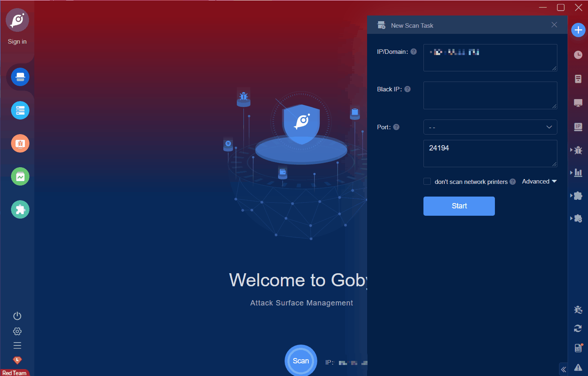Open the hamburger menu in left sidebar
Image resolution: width=588 pixels, height=376 pixels.
coord(17,345)
